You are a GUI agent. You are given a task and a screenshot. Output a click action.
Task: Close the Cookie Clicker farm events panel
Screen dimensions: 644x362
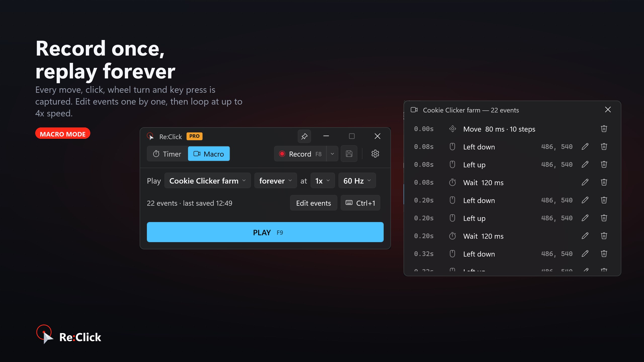(x=608, y=110)
